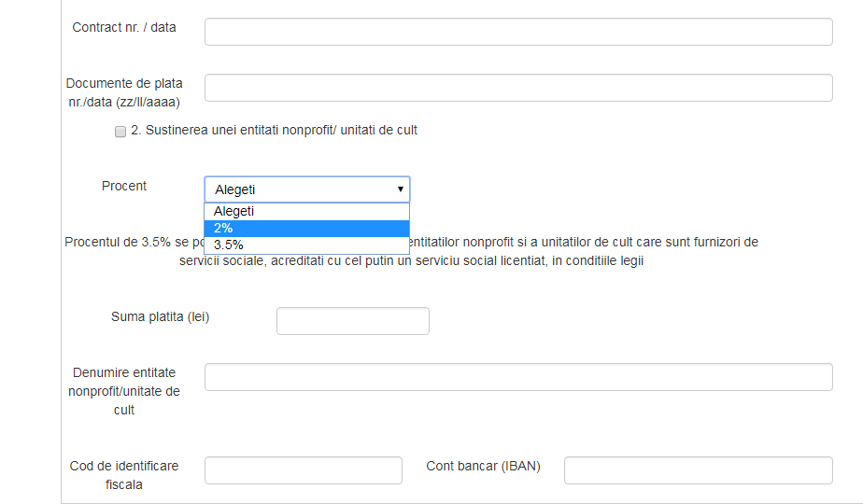Click the Cod de identificare fiscala field

tap(304, 471)
